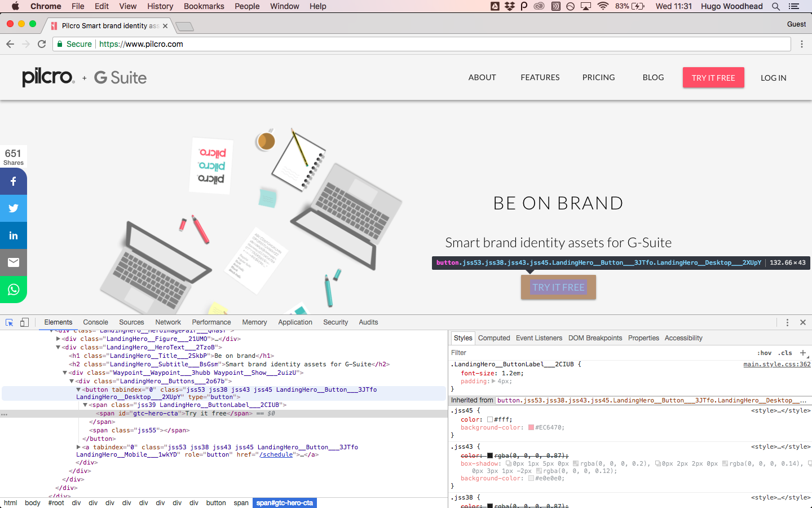812x508 pixels.
Task: Open the Elements tab in DevTools
Action: click(58, 322)
